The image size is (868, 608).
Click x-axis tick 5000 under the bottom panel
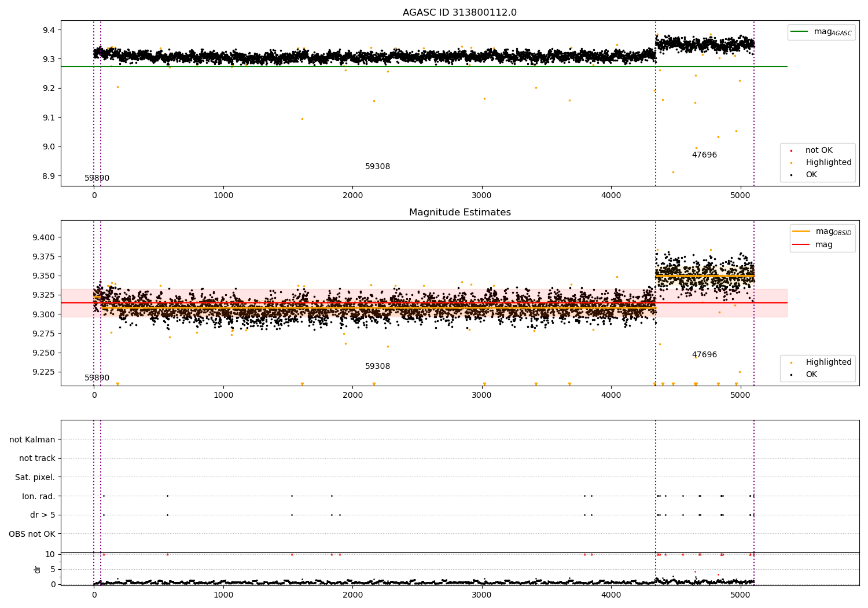741,595
